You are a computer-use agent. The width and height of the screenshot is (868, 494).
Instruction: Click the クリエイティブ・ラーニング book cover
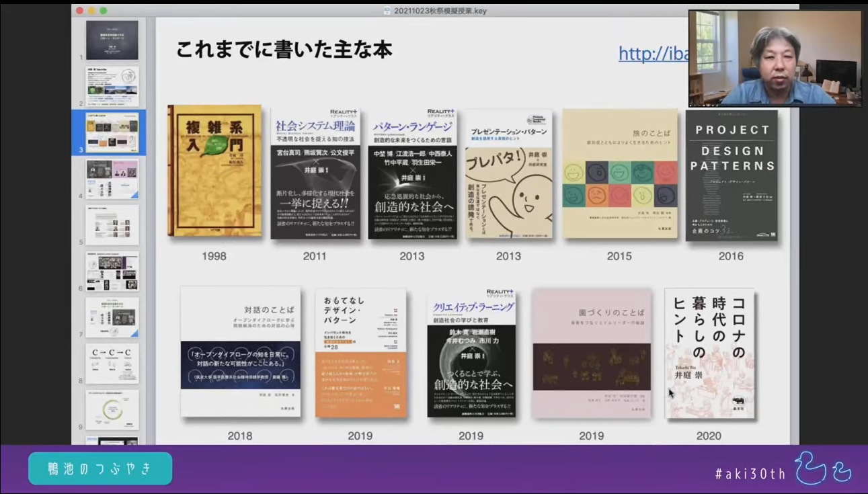pos(471,352)
